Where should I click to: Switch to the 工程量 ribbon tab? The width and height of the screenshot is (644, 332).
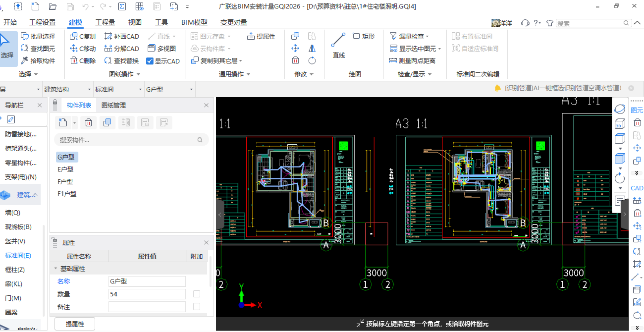105,22
